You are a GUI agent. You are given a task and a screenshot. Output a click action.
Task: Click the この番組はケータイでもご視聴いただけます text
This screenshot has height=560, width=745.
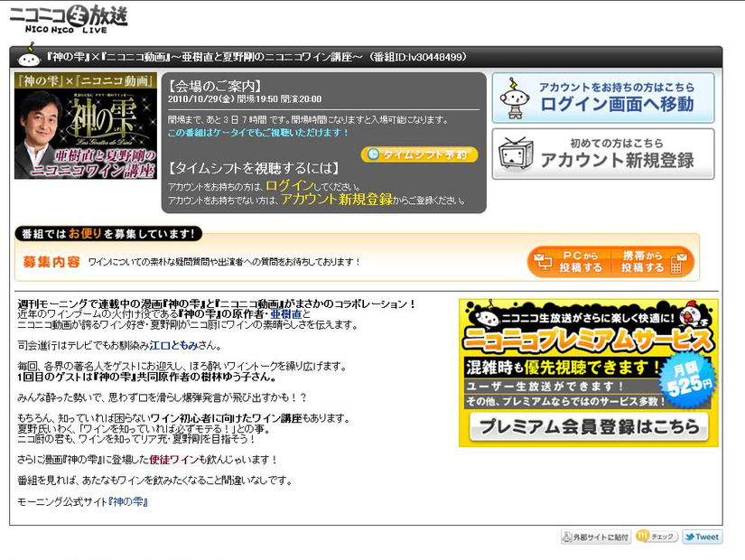[x=258, y=133]
